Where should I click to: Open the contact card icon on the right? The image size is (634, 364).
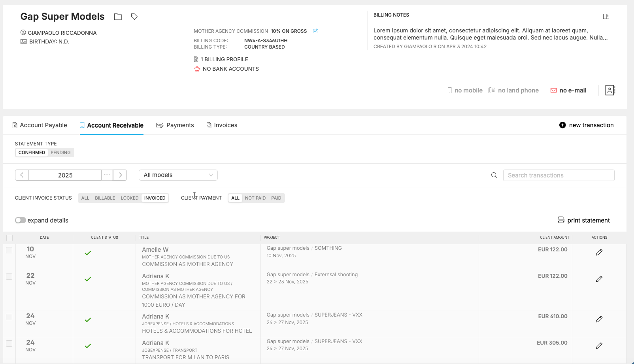[x=610, y=90]
